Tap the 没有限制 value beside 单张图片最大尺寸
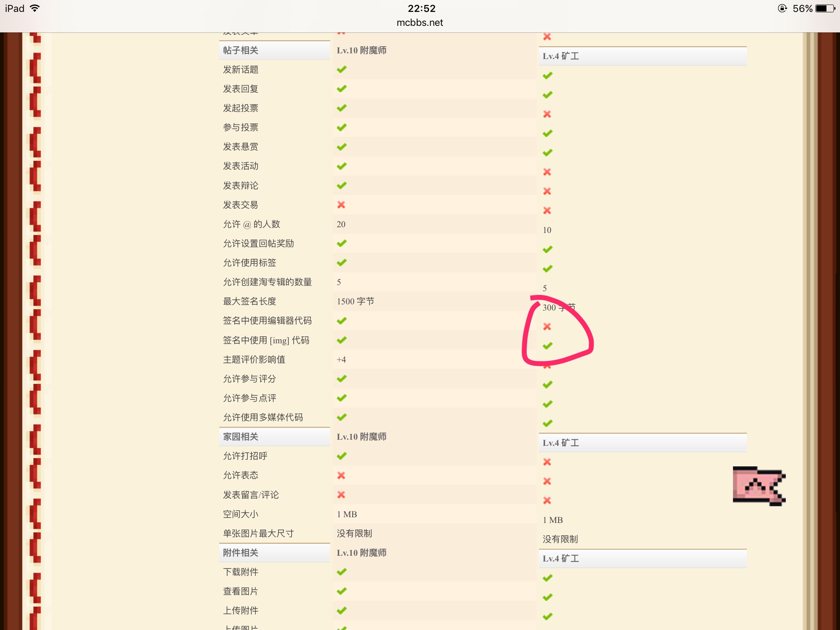This screenshot has width=840, height=630. coord(354,534)
